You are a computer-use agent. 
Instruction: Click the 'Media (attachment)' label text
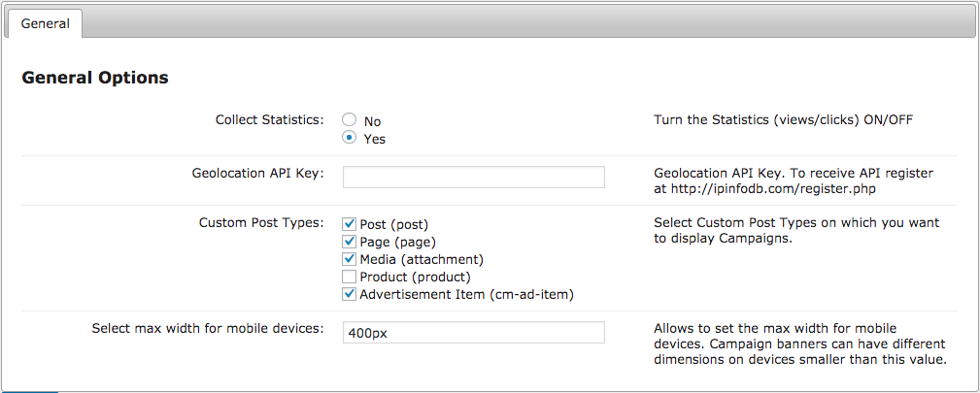pyautogui.click(x=422, y=259)
